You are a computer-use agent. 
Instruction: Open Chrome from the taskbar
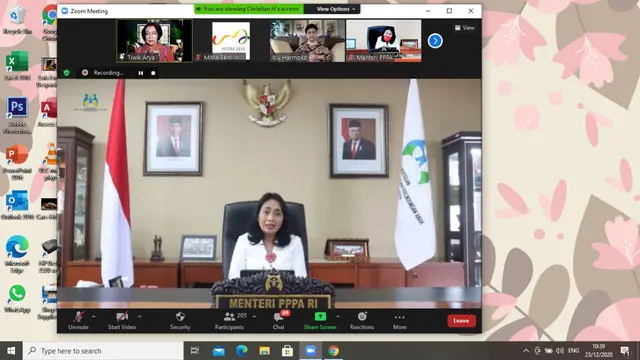333,351
